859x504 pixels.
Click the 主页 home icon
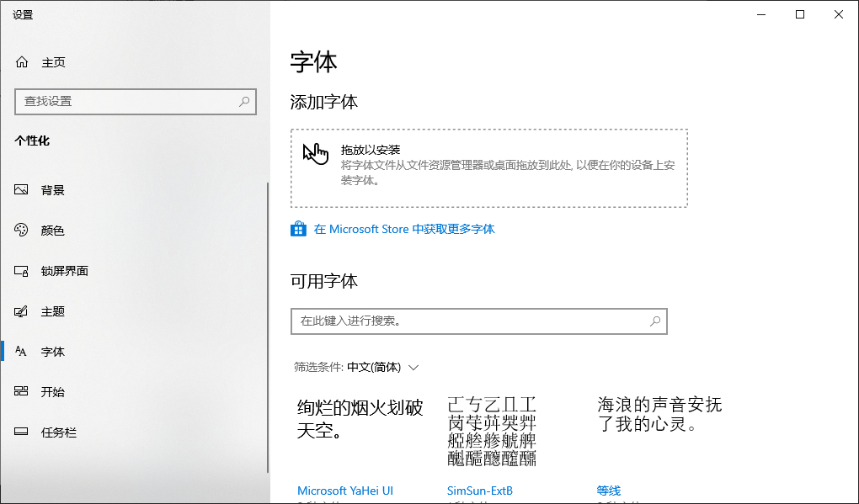pos(20,61)
